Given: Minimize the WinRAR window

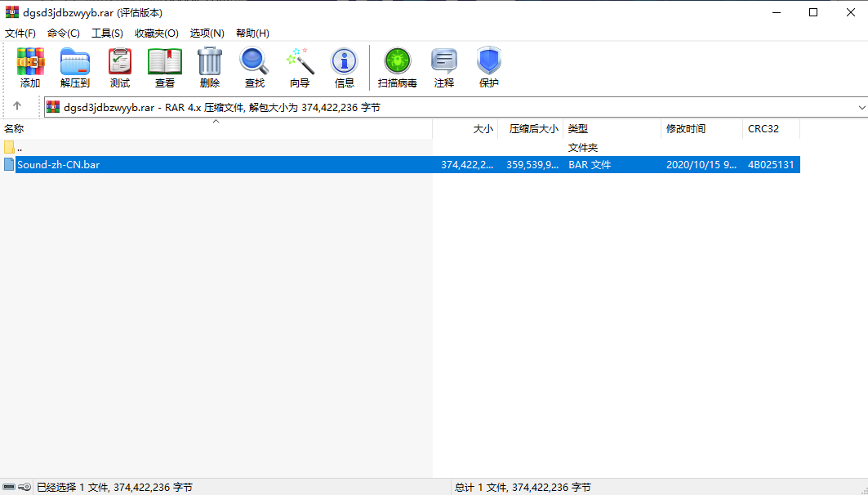Looking at the screenshot, I should point(776,12).
